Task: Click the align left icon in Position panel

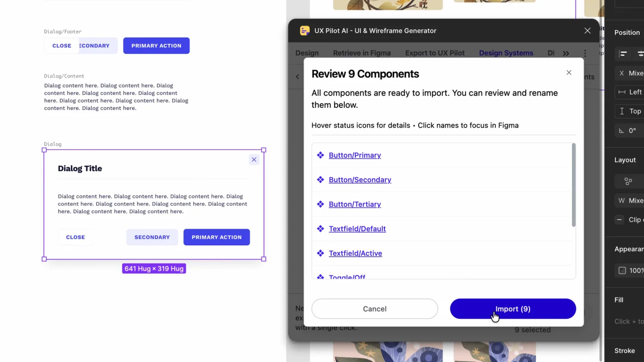Action: tap(623, 53)
